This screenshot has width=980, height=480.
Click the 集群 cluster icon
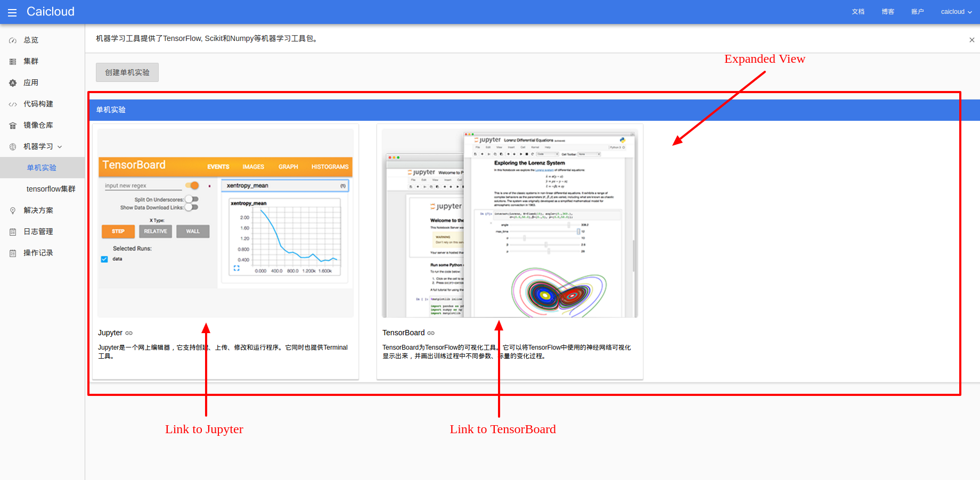[x=13, y=62]
